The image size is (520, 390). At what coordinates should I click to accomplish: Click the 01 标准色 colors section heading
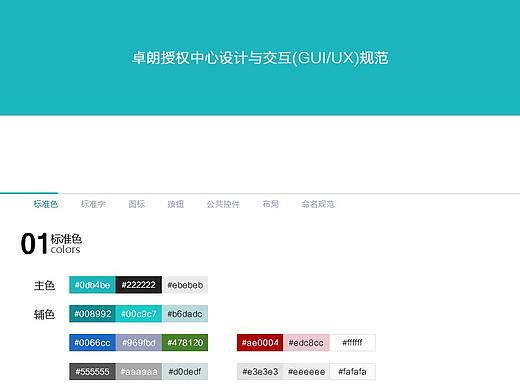pyautogui.click(x=51, y=244)
